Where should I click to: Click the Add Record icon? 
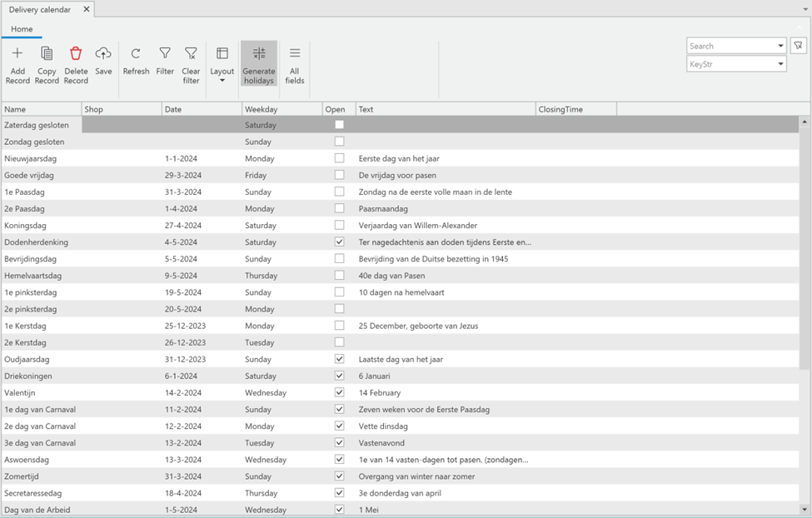[x=17, y=55]
